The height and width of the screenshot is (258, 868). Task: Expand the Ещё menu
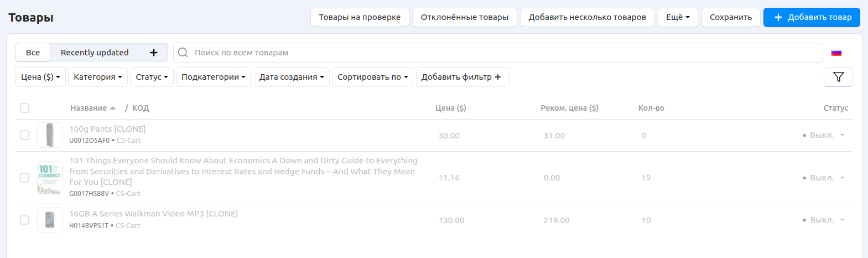tap(678, 17)
